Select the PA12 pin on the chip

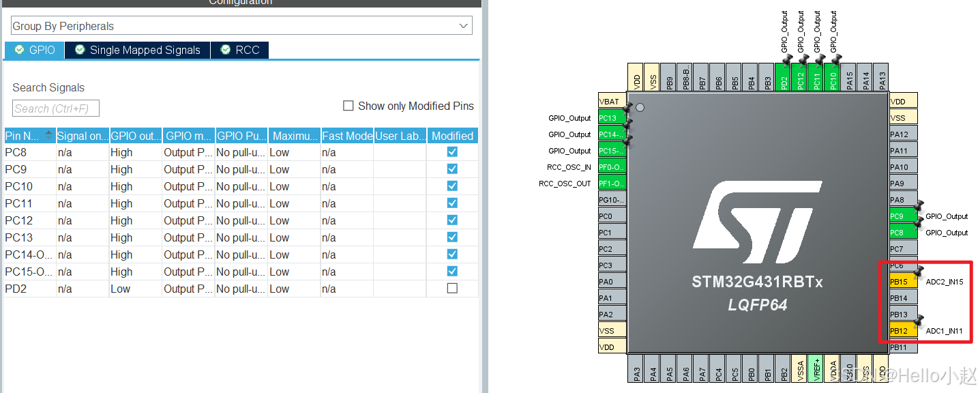coord(903,134)
